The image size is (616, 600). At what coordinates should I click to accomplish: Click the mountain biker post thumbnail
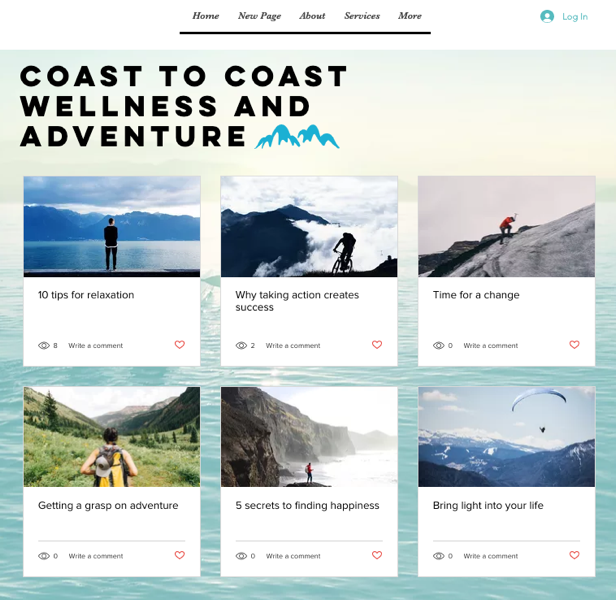pyautogui.click(x=309, y=227)
